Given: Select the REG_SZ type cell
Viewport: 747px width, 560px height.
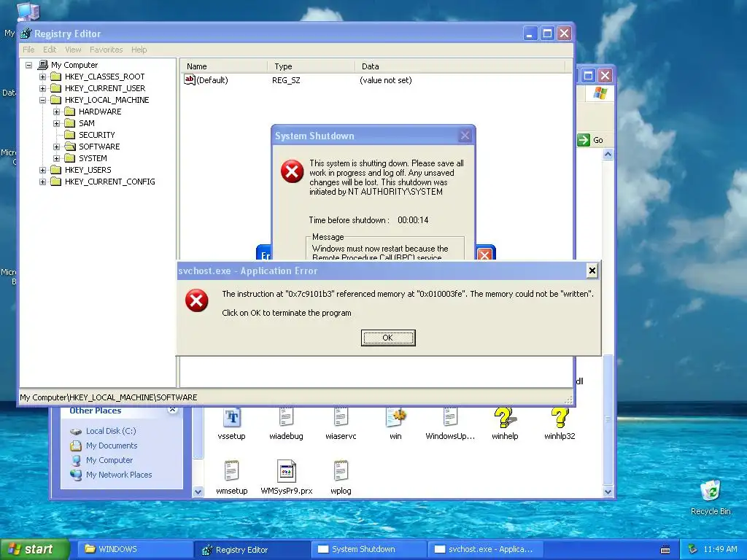Looking at the screenshot, I should (286, 80).
